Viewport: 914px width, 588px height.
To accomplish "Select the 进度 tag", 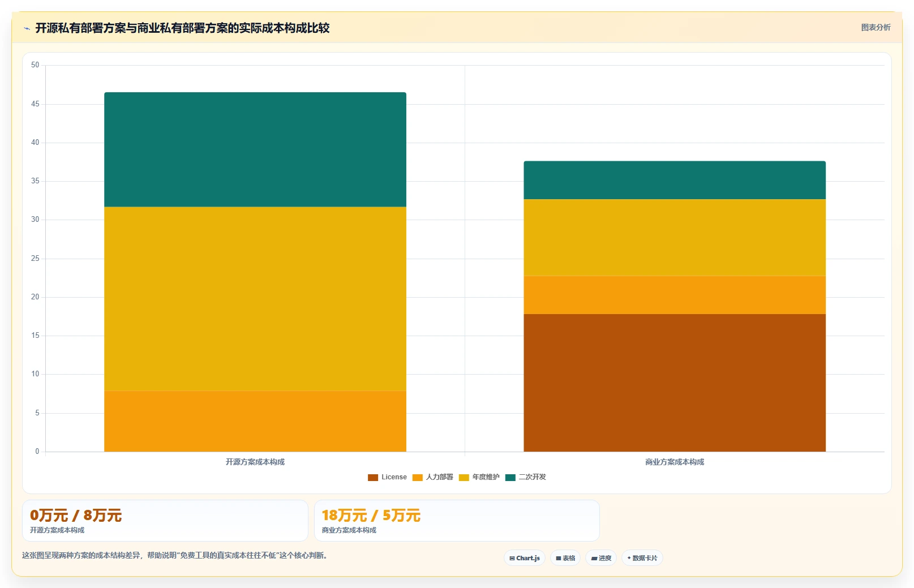I will [x=601, y=558].
